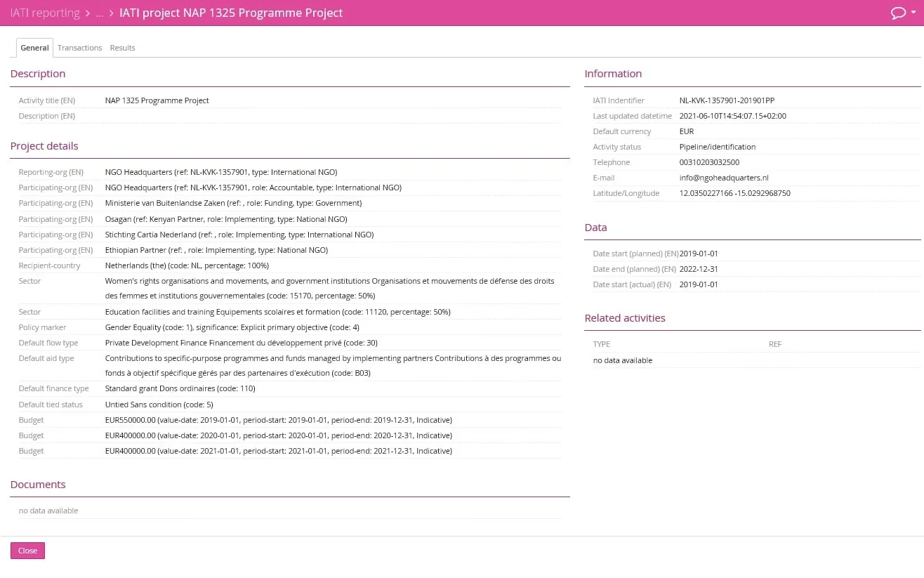Select the Osagan Kenyan Partner row
This screenshot has width=924, height=578.
click(x=290, y=219)
